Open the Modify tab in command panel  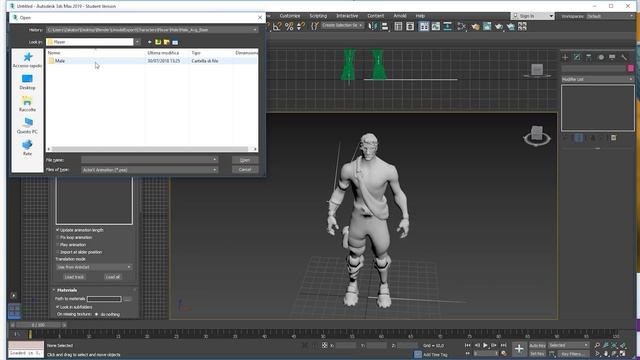[x=577, y=57]
